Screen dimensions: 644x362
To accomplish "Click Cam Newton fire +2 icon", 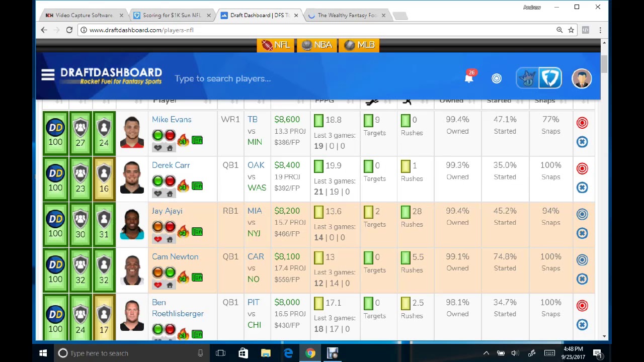I will click(183, 277).
